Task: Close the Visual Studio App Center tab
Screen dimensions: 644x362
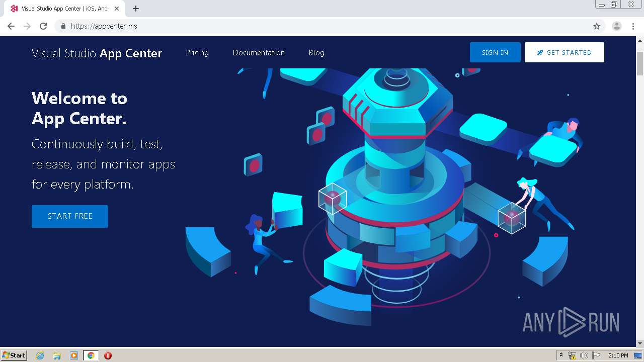Action: point(117,9)
